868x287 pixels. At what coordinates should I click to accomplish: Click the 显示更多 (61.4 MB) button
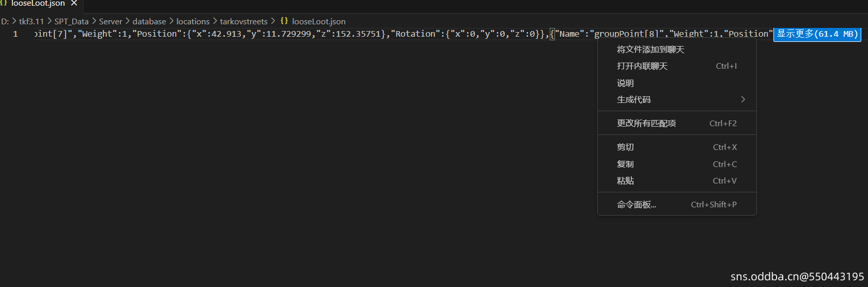tap(817, 34)
